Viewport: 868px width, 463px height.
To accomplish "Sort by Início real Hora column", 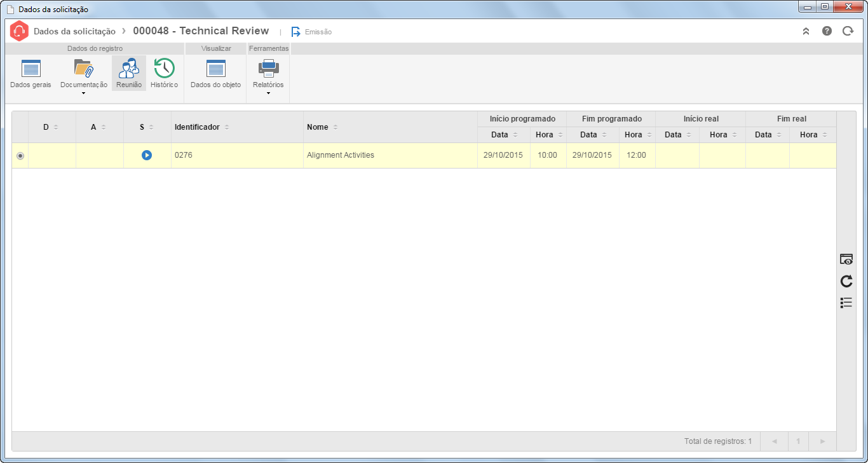I will coord(722,135).
